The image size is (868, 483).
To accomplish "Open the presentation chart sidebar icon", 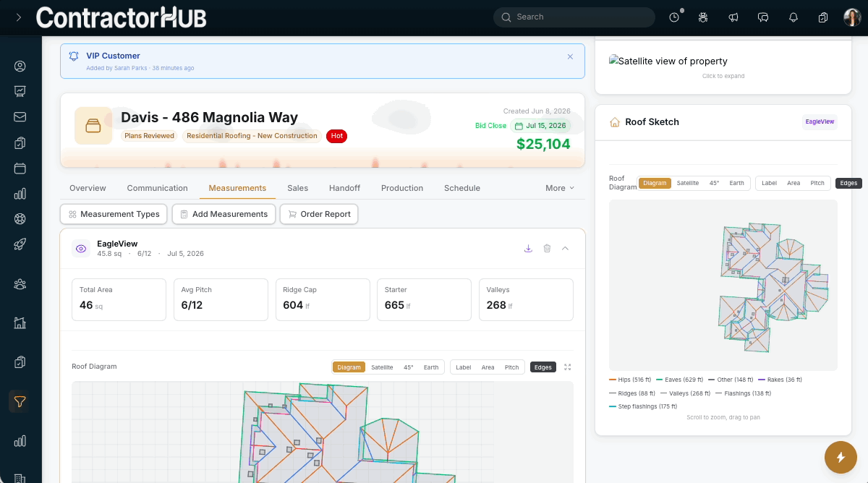I will (x=20, y=92).
